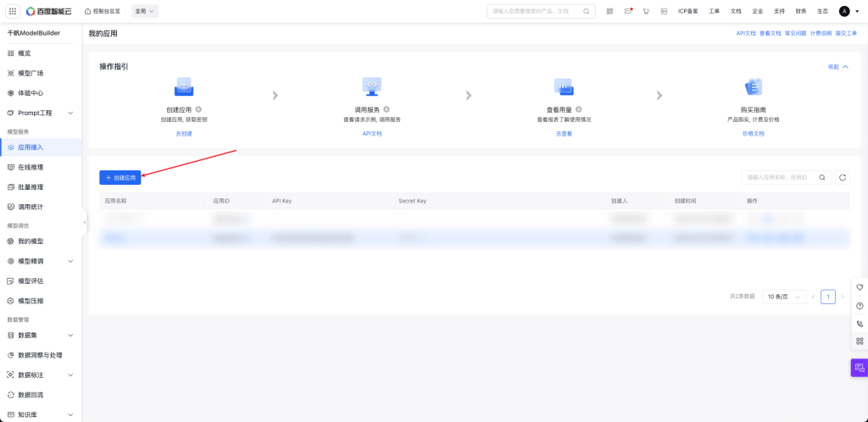Click the help question mark floating icon
868x422 pixels.
(x=860, y=305)
